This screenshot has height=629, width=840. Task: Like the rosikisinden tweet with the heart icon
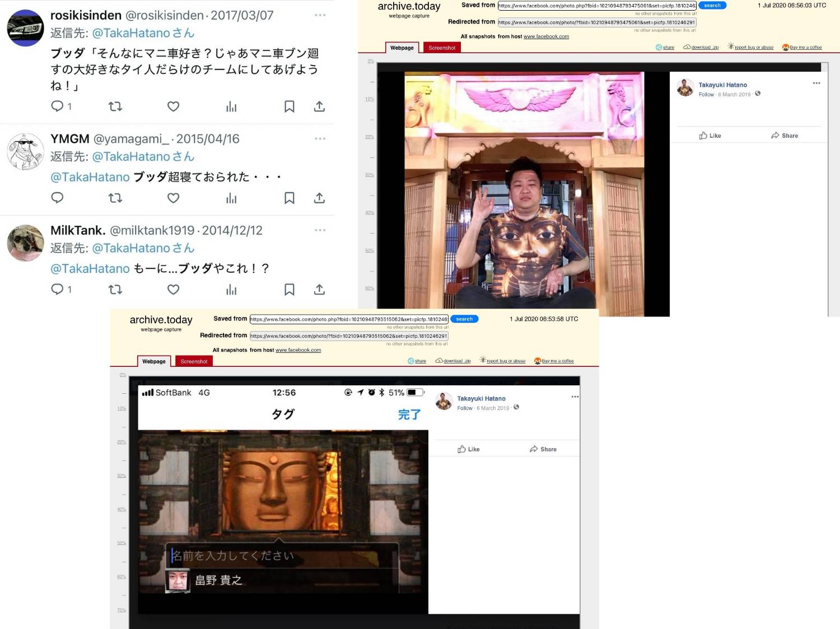pyautogui.click(x=173, y=106)
